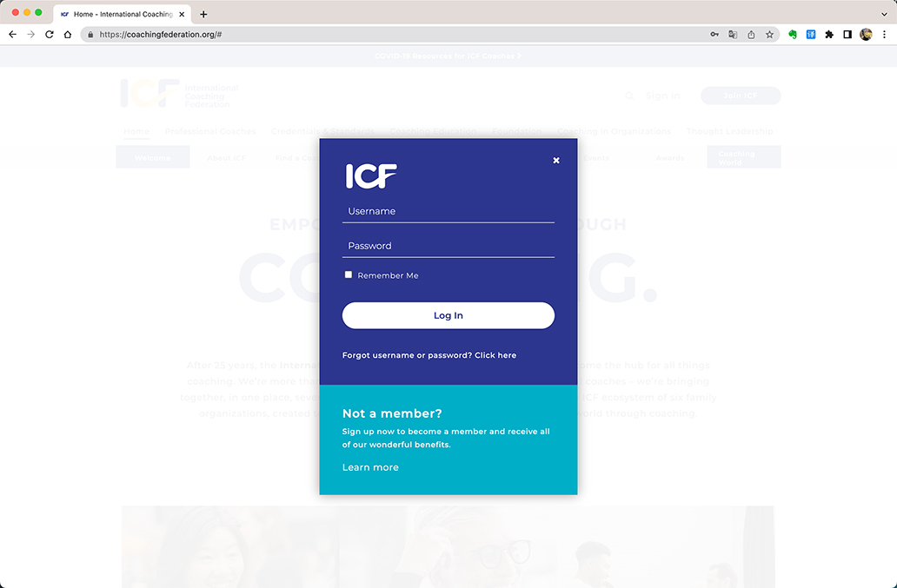Open a new browser tab

click(x=203, y=14)
